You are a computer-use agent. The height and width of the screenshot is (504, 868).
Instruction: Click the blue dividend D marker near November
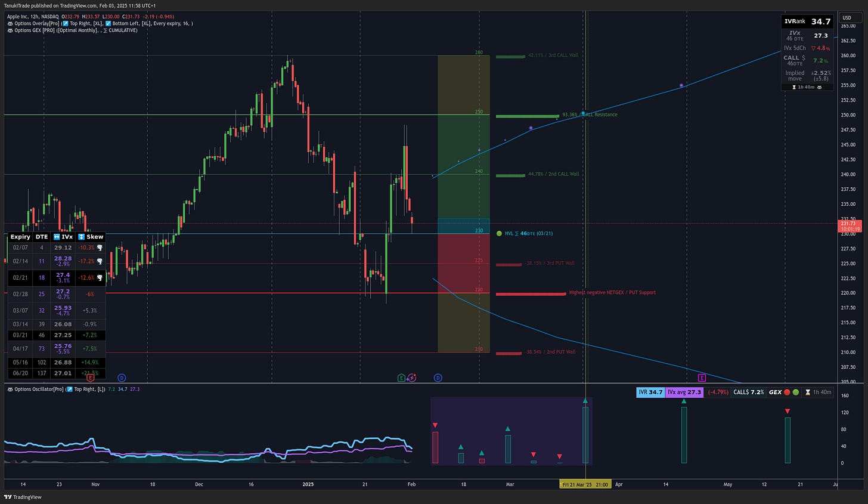click(122, 378)
